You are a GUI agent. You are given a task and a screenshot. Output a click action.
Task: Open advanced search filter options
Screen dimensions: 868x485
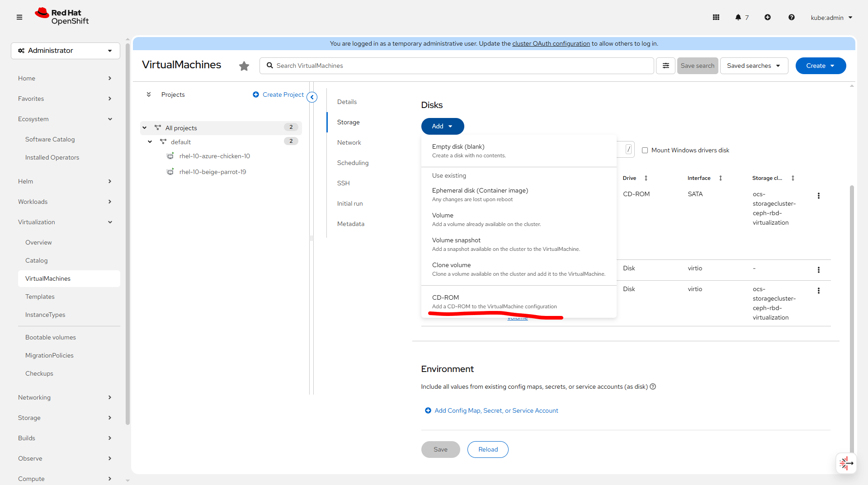point(666,66)
